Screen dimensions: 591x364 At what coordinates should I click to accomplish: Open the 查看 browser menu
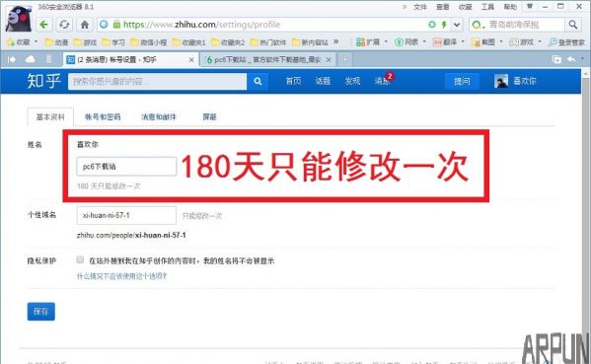click(442, 7)
